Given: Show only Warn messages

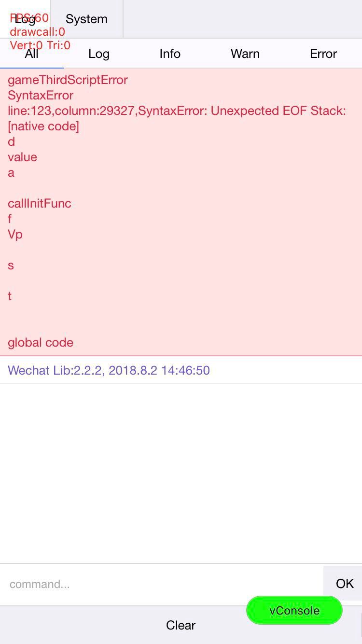Looking at the screenshot, I should coord(245,54).
